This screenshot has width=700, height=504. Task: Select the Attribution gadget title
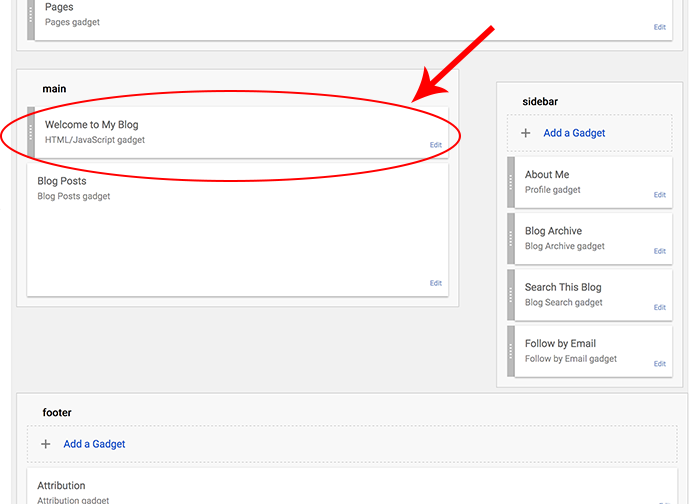tap(61, 486)
